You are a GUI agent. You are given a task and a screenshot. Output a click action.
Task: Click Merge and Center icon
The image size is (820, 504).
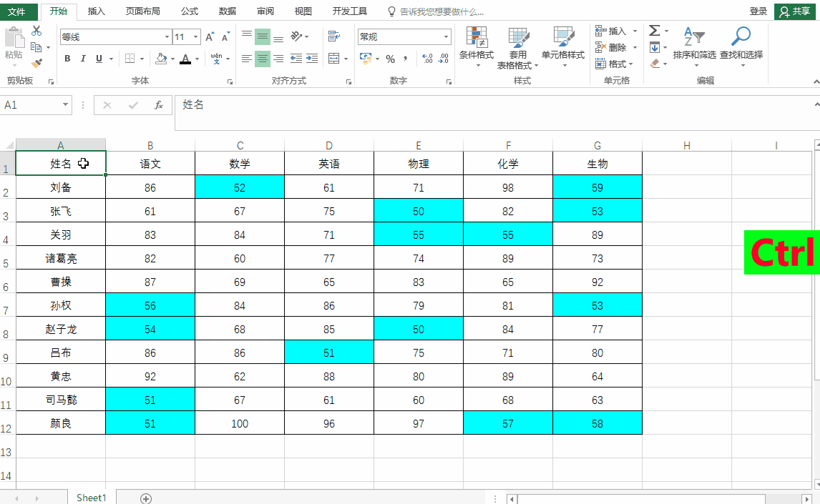click(333, 59)
